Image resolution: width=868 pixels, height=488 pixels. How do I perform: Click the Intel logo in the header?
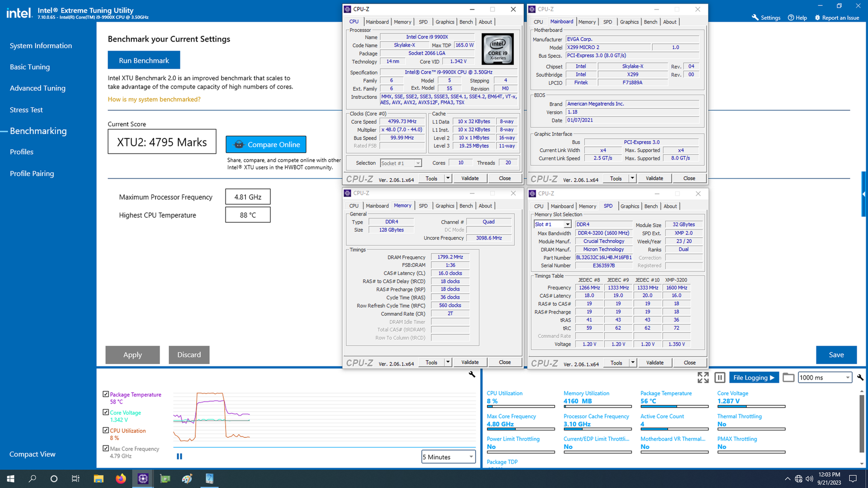(x=19, y=13)
